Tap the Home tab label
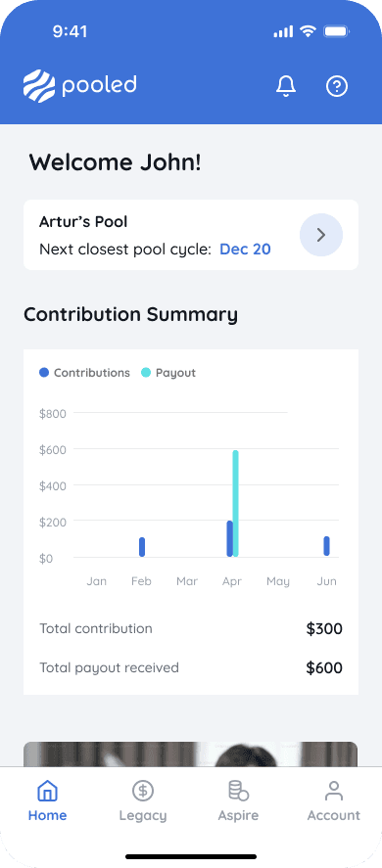The image size is (382, 868). tap(47, 815)
